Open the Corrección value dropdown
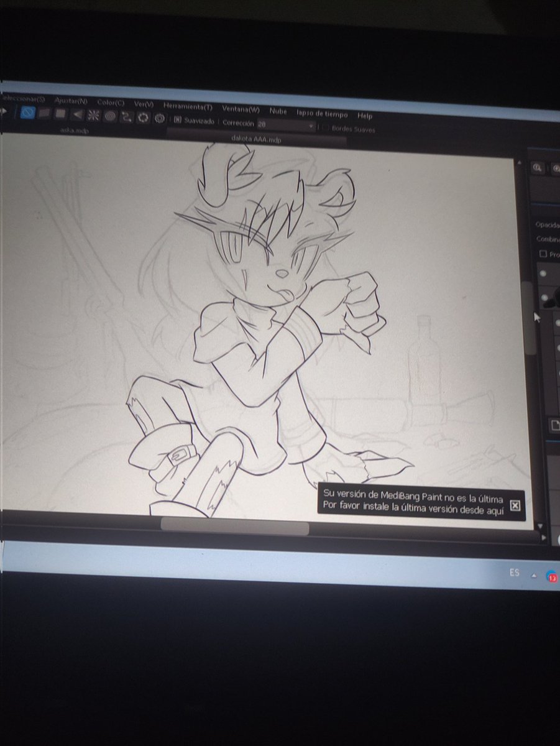This screenshot has height=746, width=560. pyautogui.click(x=286, y=125)
